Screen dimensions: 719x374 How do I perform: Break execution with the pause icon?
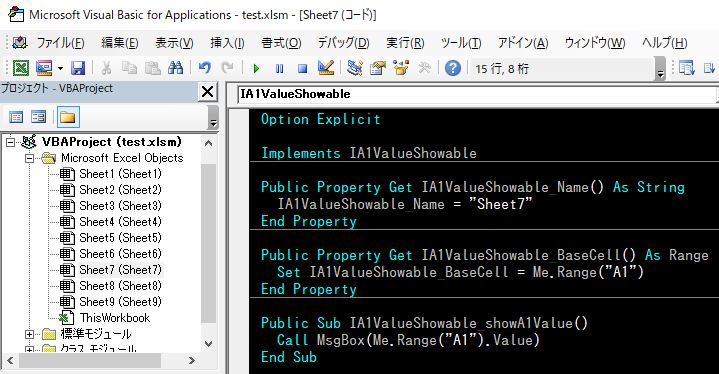point(279,69)
